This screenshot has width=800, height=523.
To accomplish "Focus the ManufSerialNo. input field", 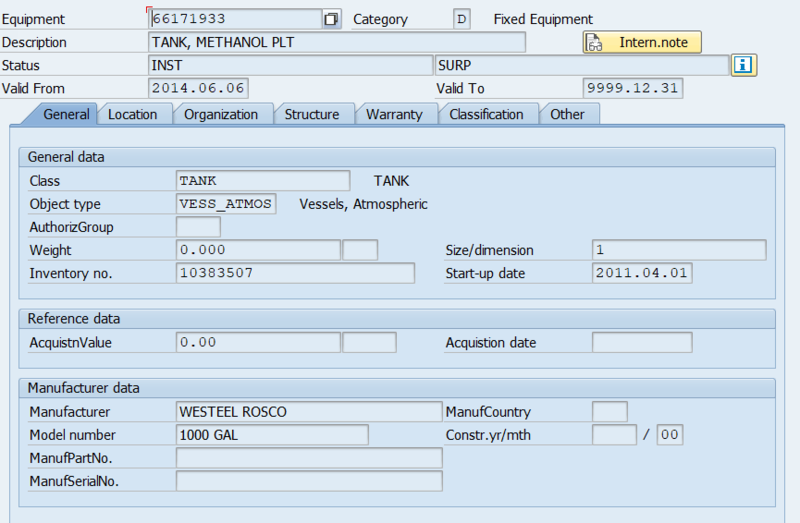I will click(x=308, y=481).
